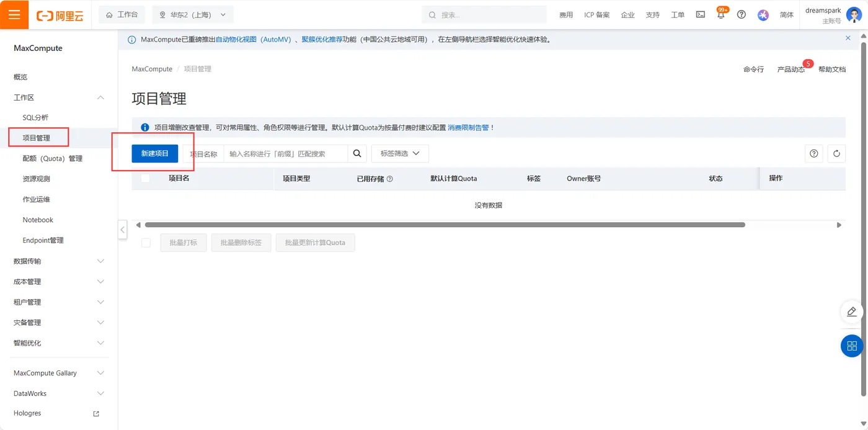Viewport: 868px width, 430px height.
Task: Open the hamburger navigation menu
Action: pyautogui.click(x=14, y=14)
